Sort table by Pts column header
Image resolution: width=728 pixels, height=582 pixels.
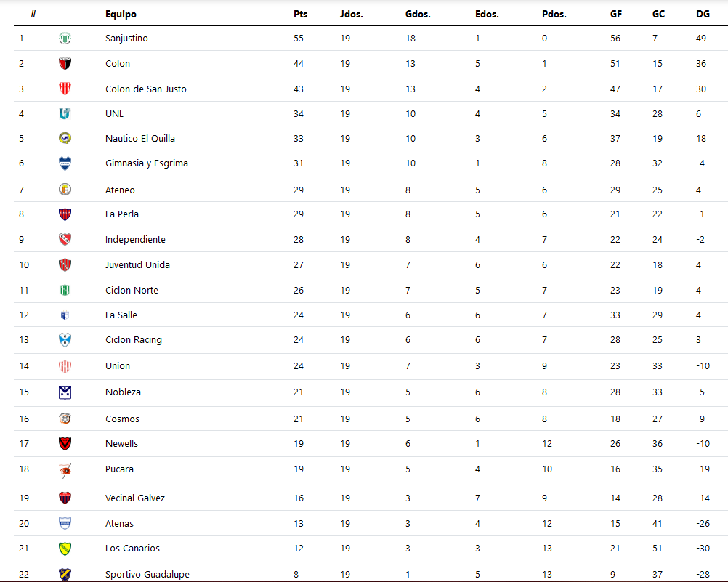coord(300,14)
